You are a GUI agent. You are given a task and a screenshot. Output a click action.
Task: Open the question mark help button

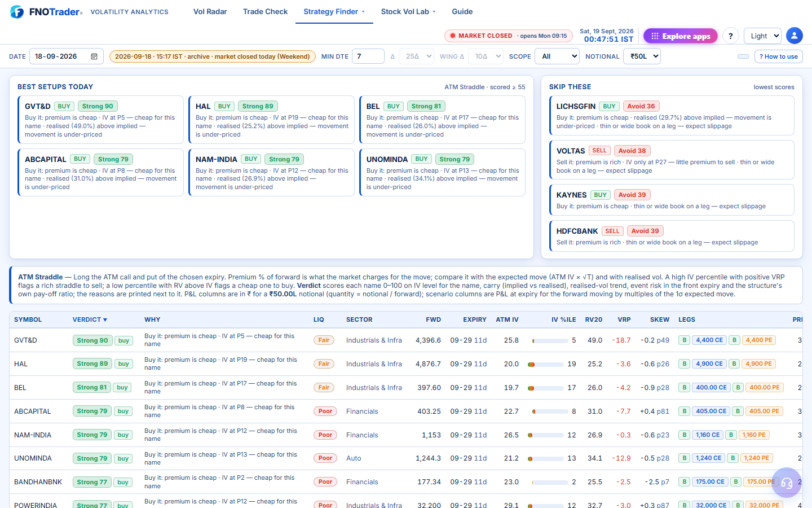[730, 36]
